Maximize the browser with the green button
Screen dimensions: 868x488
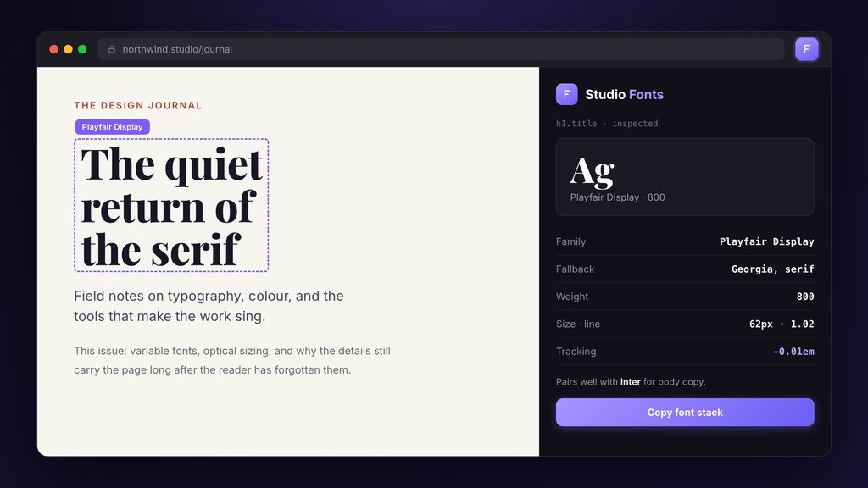(x=82, y=49)
